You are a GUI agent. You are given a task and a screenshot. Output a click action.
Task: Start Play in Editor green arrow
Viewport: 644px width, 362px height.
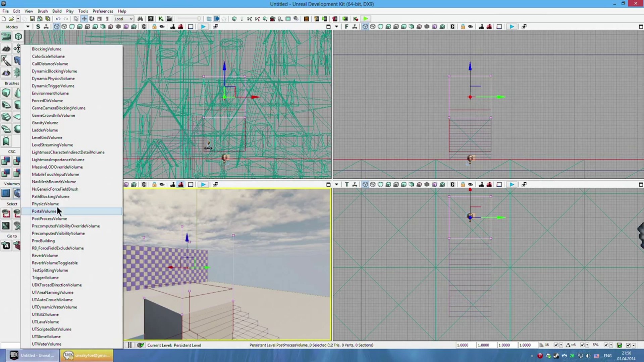[x=366, y=19]
